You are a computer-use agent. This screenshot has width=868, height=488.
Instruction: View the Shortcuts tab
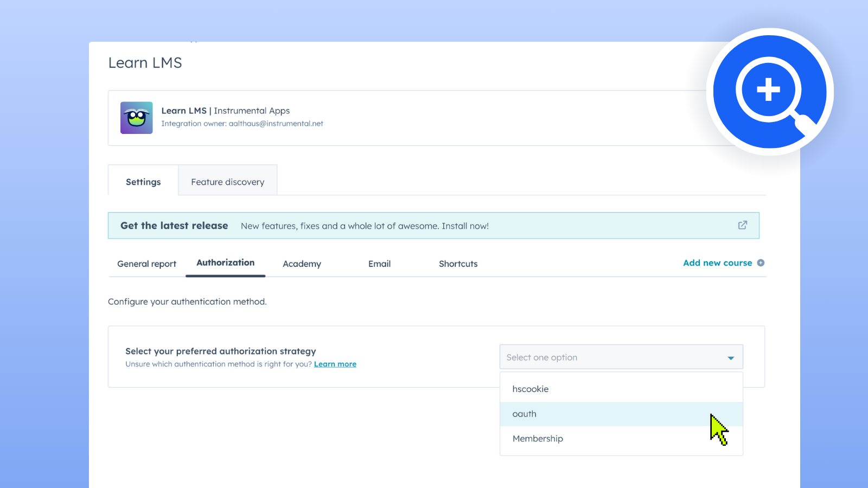(x=458, y=264)
